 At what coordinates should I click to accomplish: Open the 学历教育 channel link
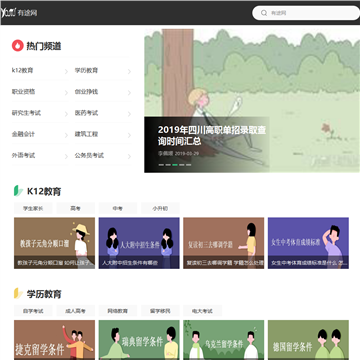[x=86, y=71]
